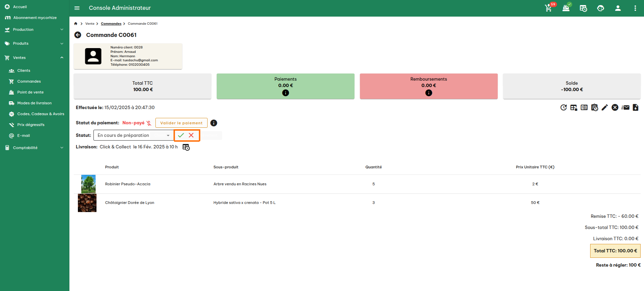The width and height of the screenshot is (644, 291).
Task: Click the red Remboursements card
Action: click(429, 86)
